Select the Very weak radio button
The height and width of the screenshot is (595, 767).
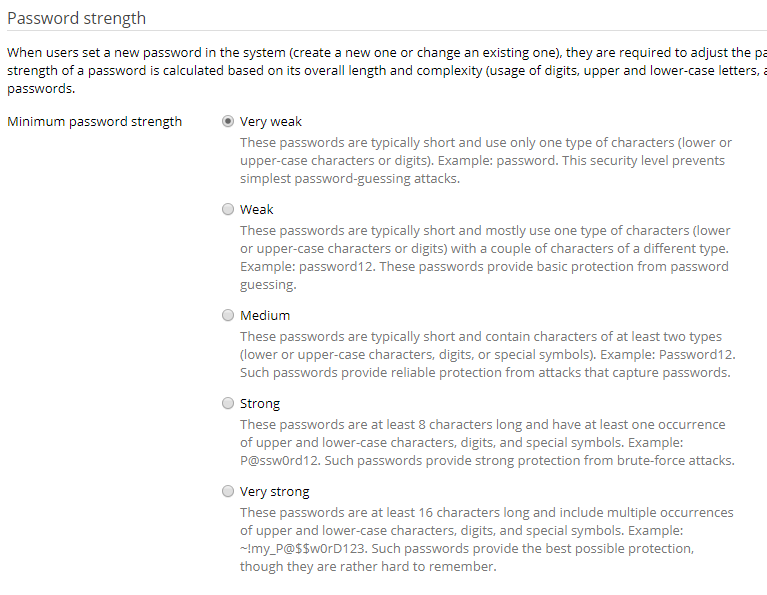[228, 122]
